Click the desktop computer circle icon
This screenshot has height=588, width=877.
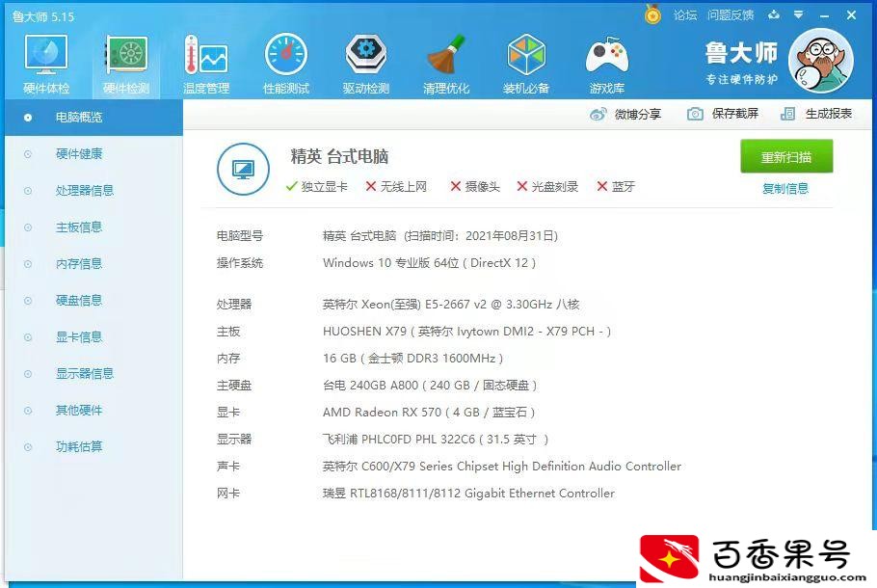click(x=243, y=169)
